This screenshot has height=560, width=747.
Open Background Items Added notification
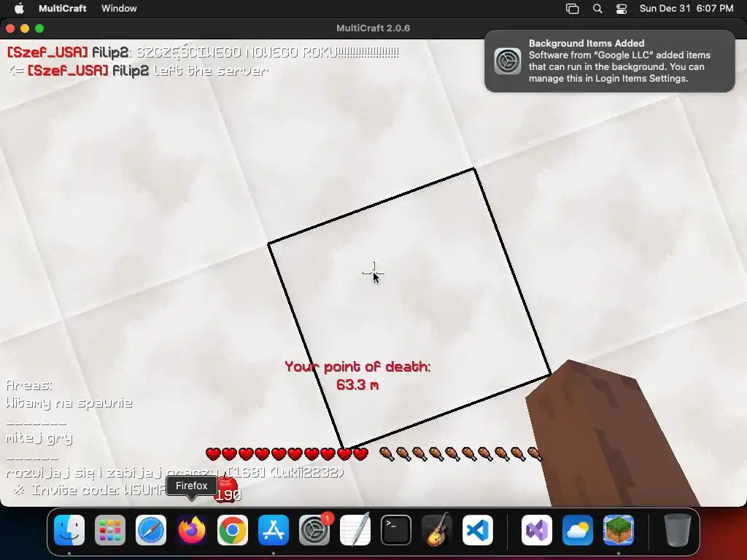(x=610, y=61)
